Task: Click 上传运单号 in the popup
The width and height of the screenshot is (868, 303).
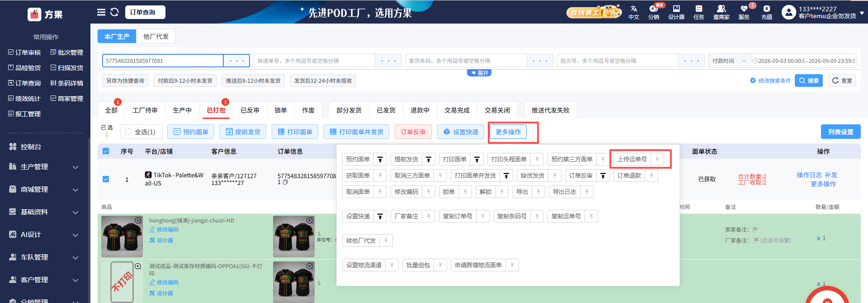Action: 632,159
